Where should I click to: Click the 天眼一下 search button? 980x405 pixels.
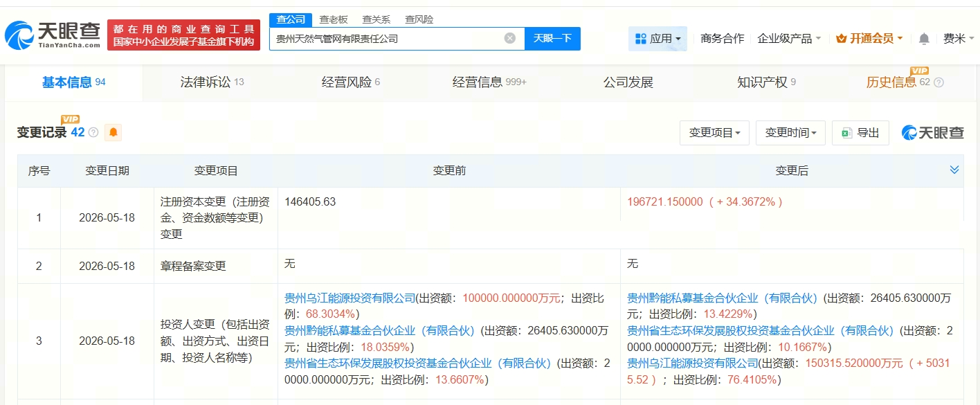tap(552, 39)
